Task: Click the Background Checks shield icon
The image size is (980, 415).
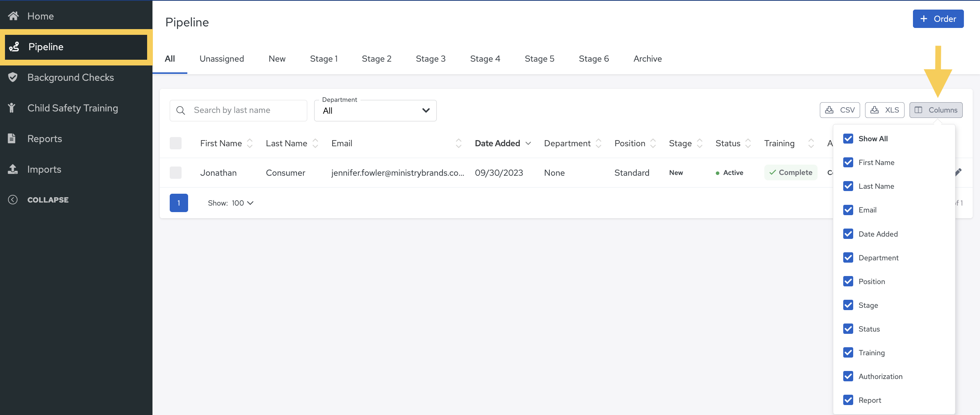Action: coord(13,77)
